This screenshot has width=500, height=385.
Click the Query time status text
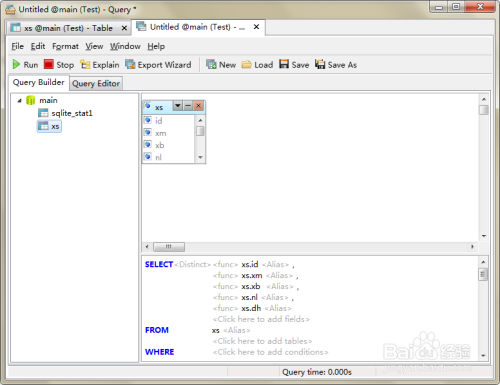point(317,372)
